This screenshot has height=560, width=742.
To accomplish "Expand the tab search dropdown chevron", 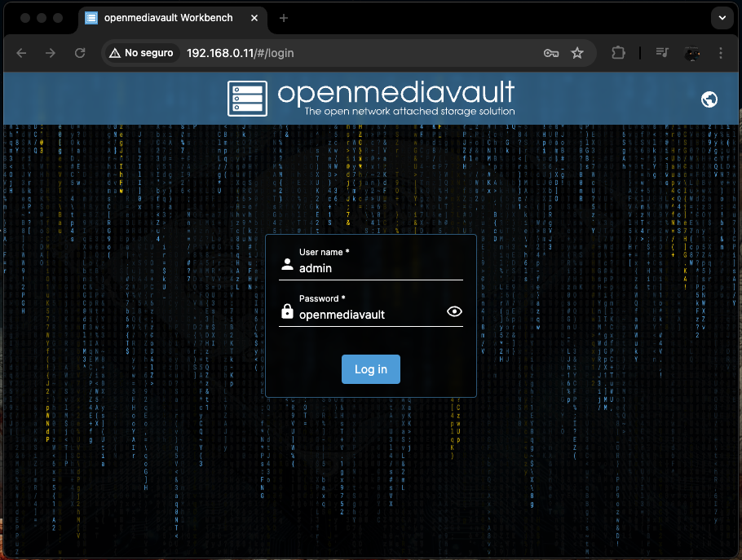I will tap(722, 18).
